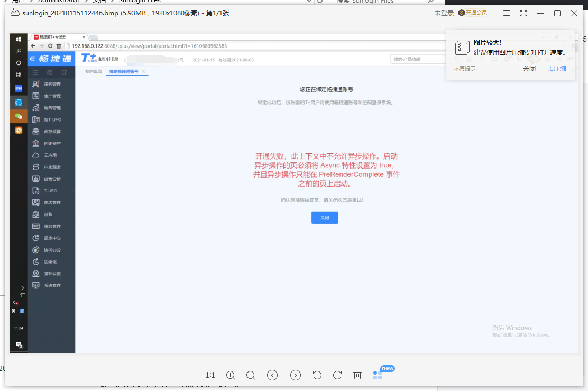Select 初始化 in the pictured sidebar
The height and width of the screenshot is (391, 588).
[52, 262]
